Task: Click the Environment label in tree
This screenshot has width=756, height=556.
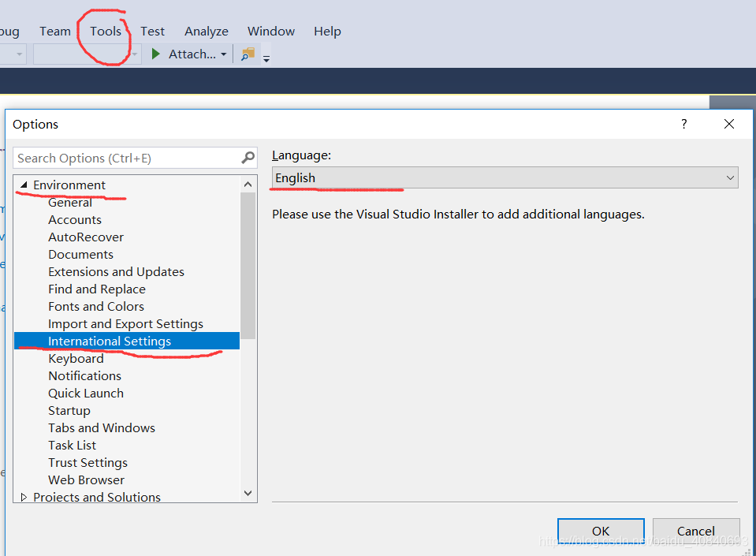Action: click(x=69, y=185)
